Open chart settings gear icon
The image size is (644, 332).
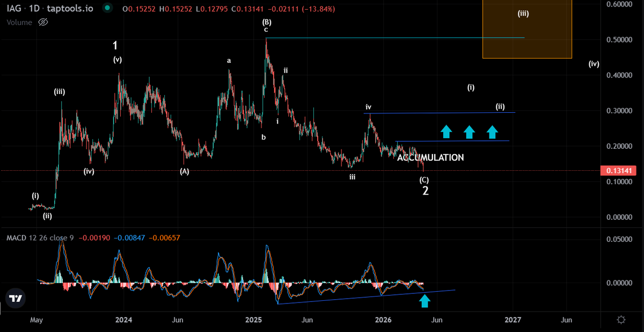(x=621, y=320)
